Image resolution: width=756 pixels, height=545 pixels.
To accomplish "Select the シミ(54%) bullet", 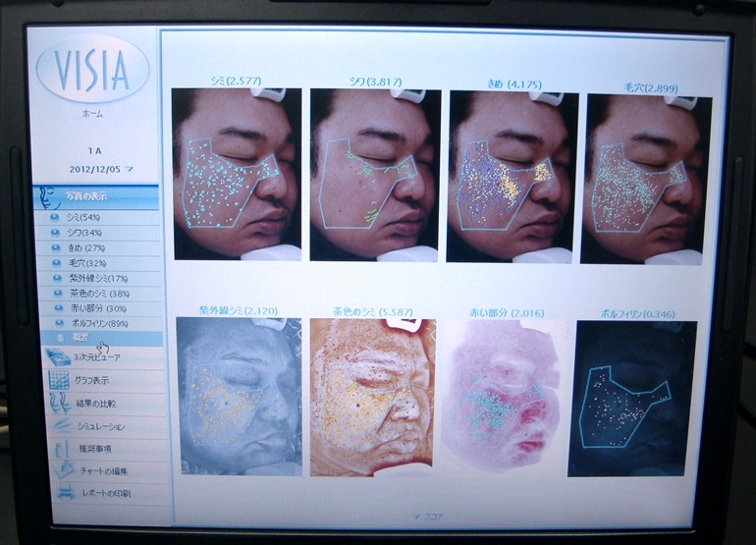I will [x=55, y=218].
